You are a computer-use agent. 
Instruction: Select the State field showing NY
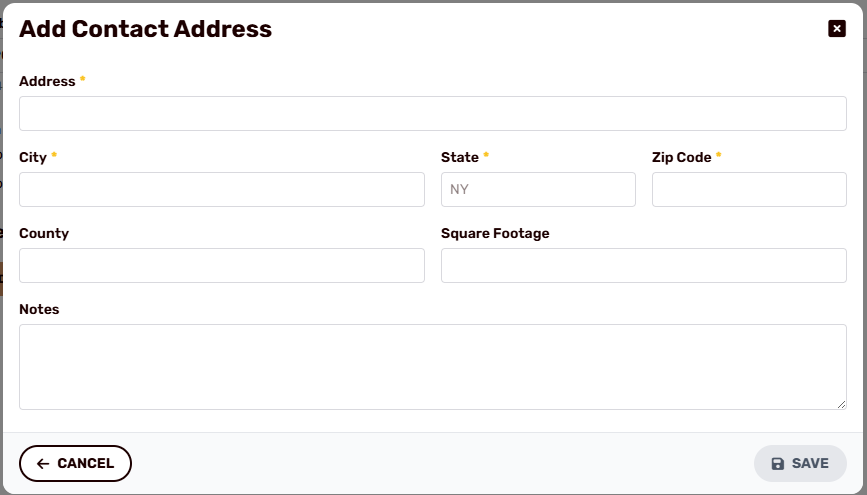[x=538, y=189]
